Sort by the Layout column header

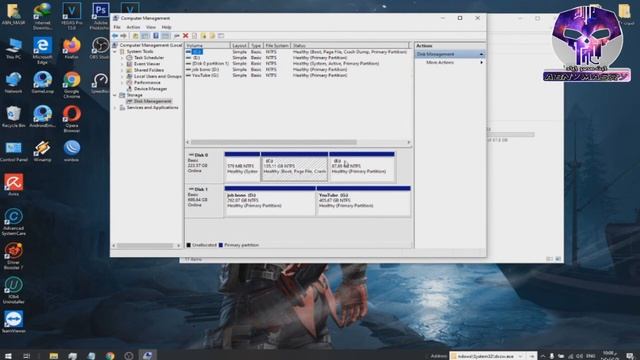coord(240,46)
